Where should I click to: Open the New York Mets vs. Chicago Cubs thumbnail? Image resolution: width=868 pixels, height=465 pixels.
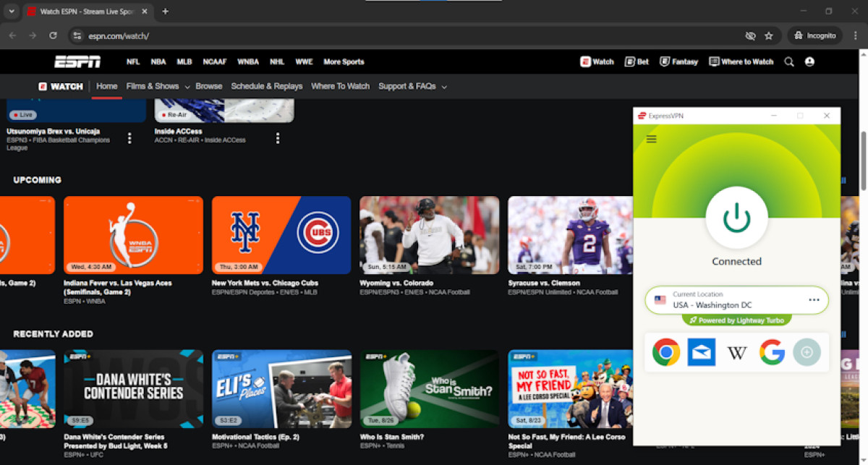pos(281,235)
